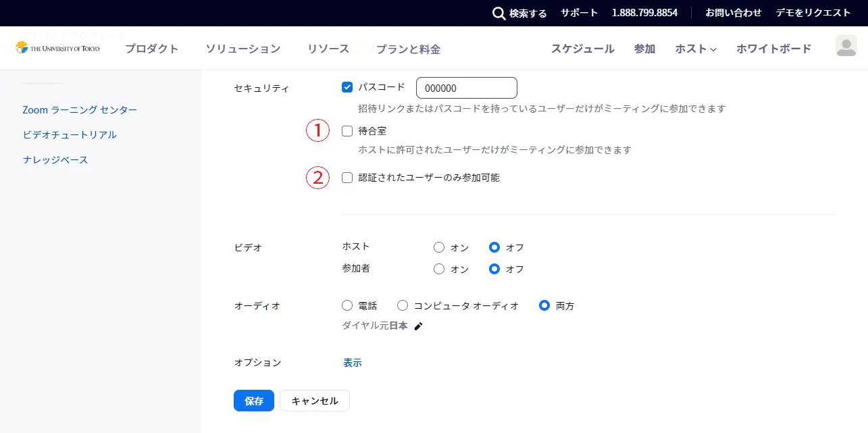Select participant video オン radio button
This screenshot has height=433, width=868.
[x=439, y=269]
